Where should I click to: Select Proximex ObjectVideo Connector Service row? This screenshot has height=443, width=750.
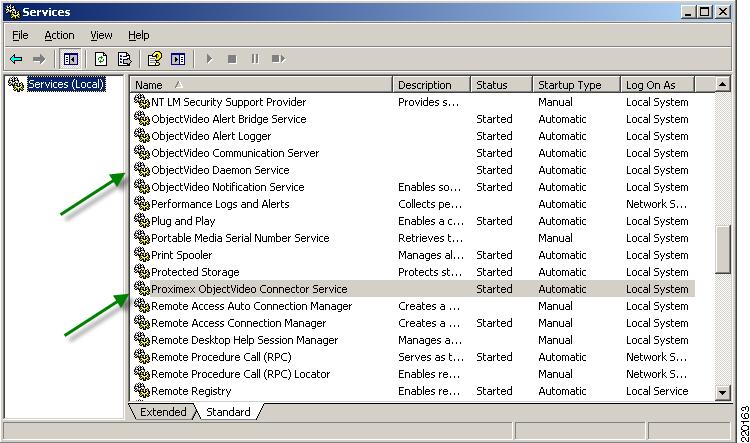(x=414, y=289)
